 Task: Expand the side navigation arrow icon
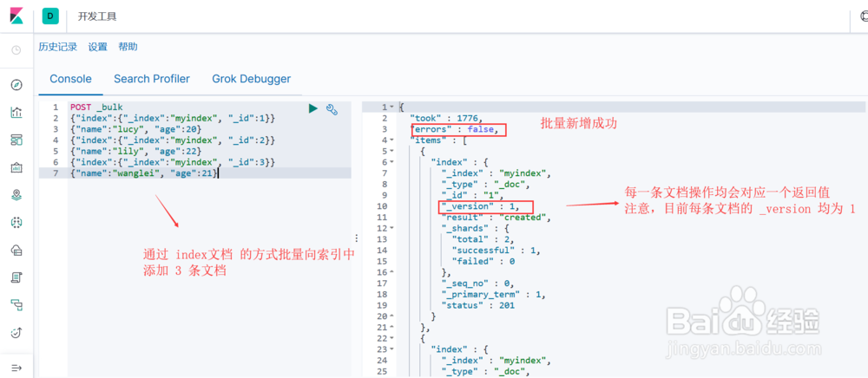(16, 368)
